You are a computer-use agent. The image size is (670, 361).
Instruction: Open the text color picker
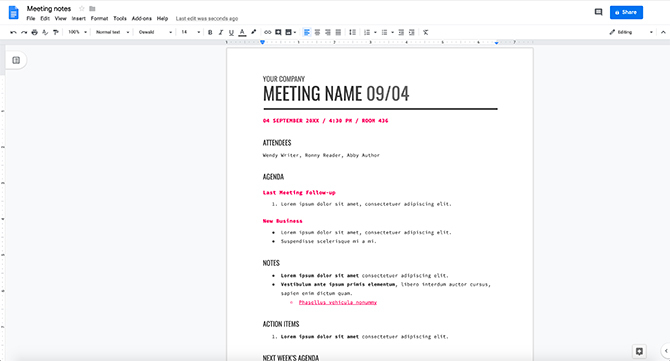coord(242,32)
